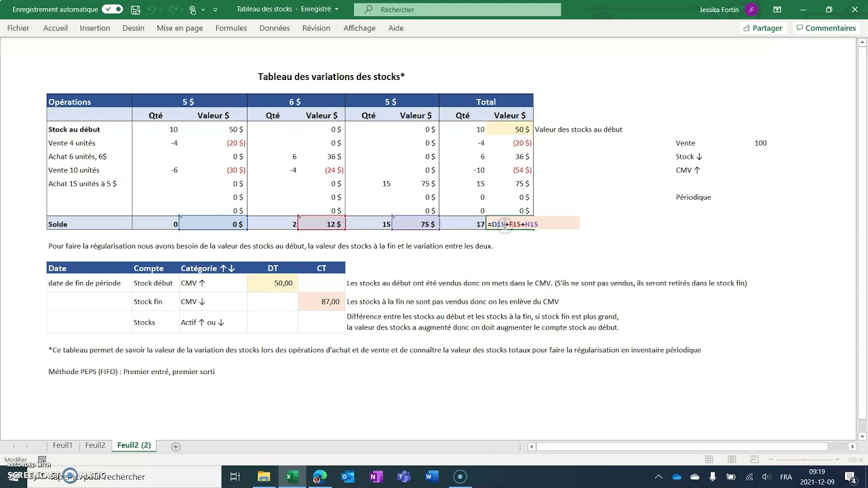Toggle the Enregistrement automatique switch

(x=112, y=9)
